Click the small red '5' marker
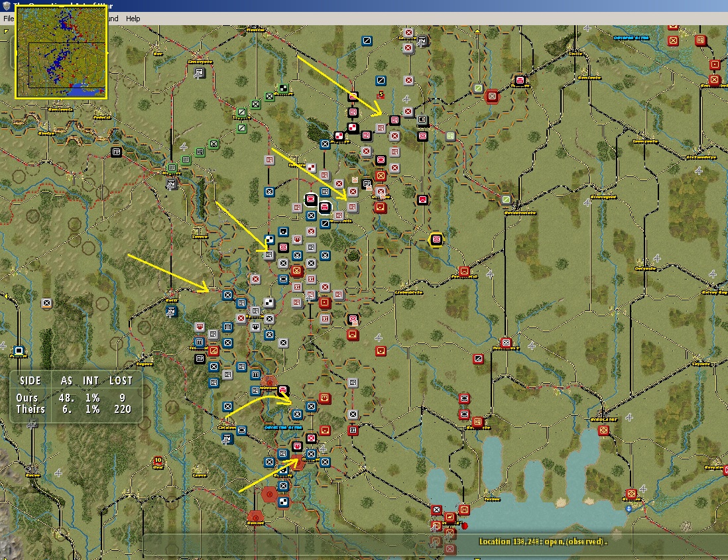This screenshot has height=560, width=728. coord(381,95)
